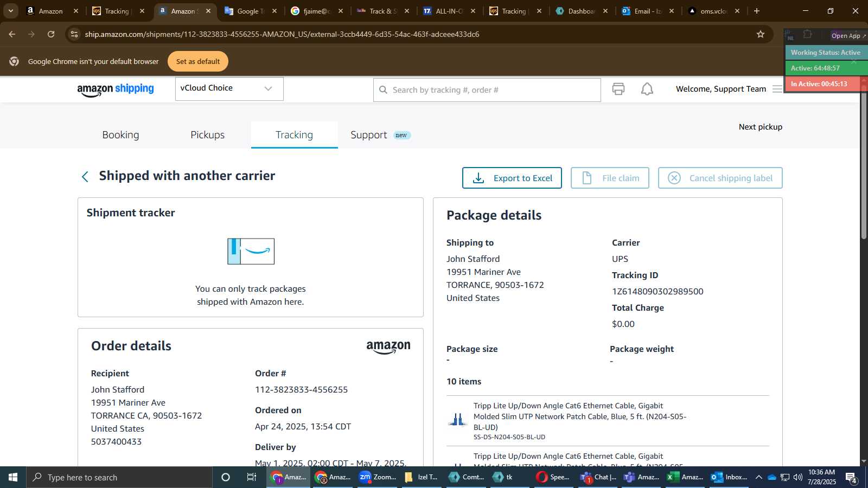Click Export to Excel button
Screen dimensions: 868x488
(x=512, y=178)
